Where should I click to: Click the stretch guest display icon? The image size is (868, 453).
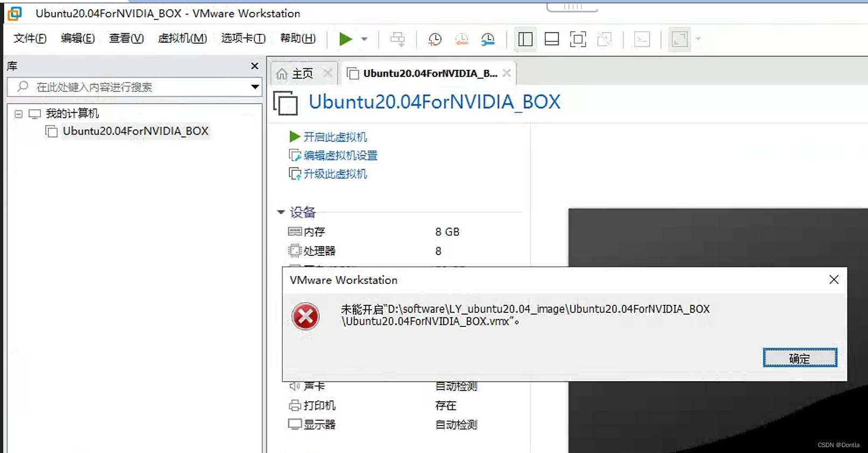pyautogui.click(x=680, y=39)
